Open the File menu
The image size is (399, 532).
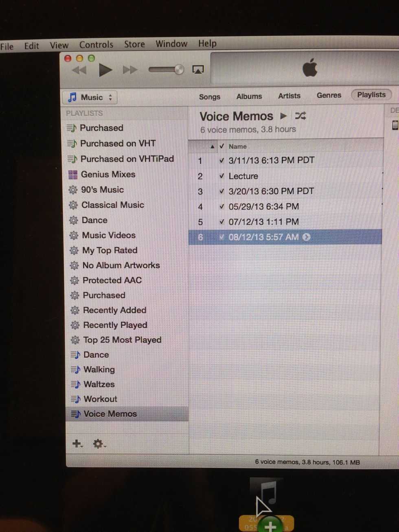click(x=7, y=46)
